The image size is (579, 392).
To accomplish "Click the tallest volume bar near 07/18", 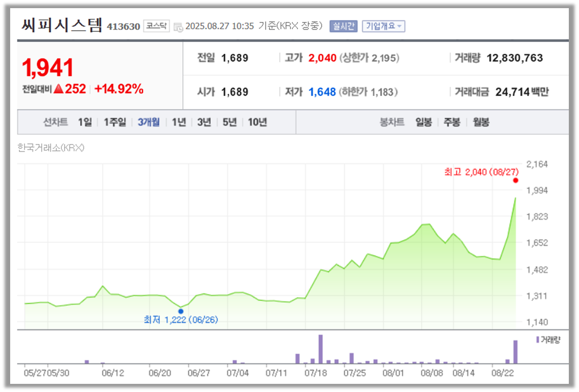I will coord(320,349).
